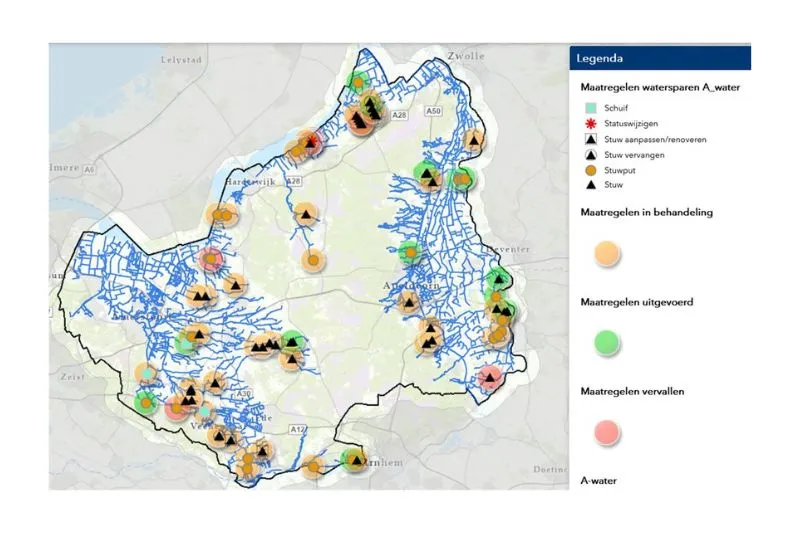The height and width of the screenshot is (533, 800).
Task: Select the red Statuswijzigen star marker on map
Action: click(311, 143)
